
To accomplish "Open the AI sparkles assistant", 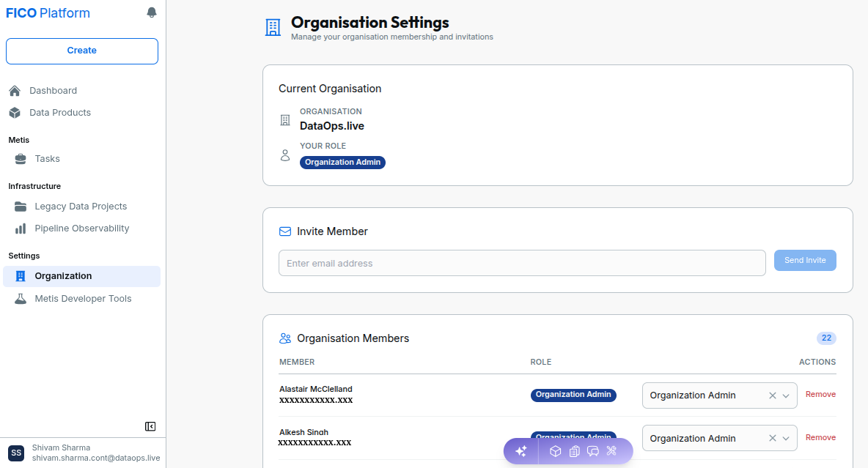I will pos(521,451).
